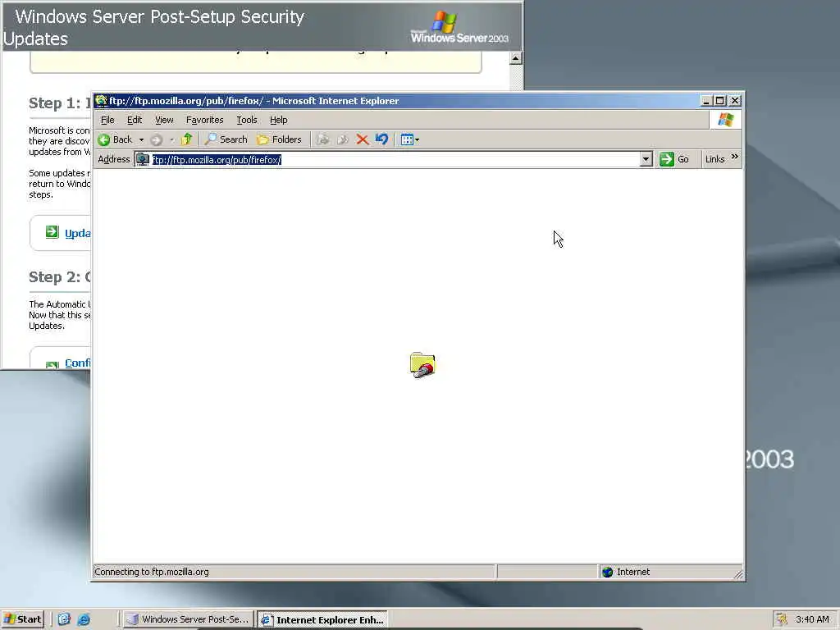Click Show Desktop quick launch icon

coord(64,619)
